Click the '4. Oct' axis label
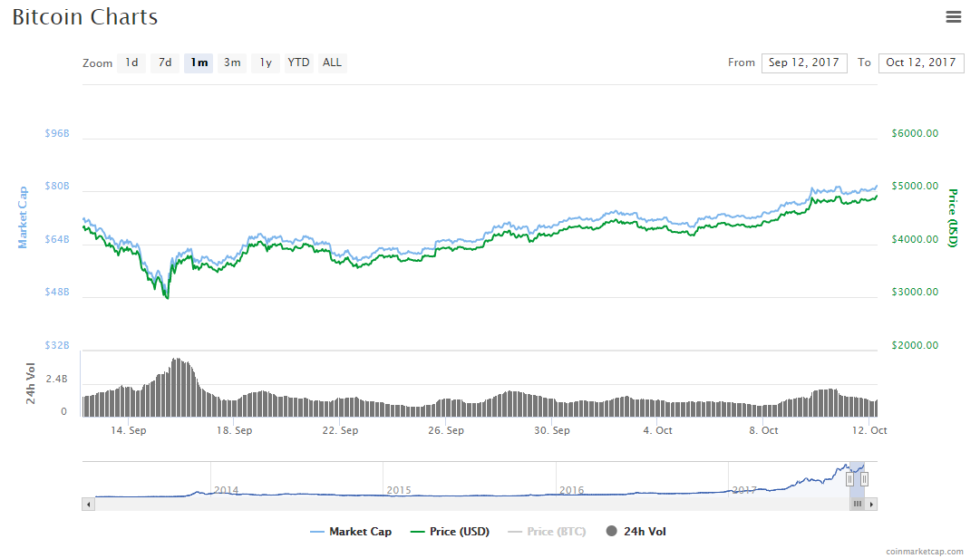Viewport: 980px width, 558px height. [x=657, y=430]
